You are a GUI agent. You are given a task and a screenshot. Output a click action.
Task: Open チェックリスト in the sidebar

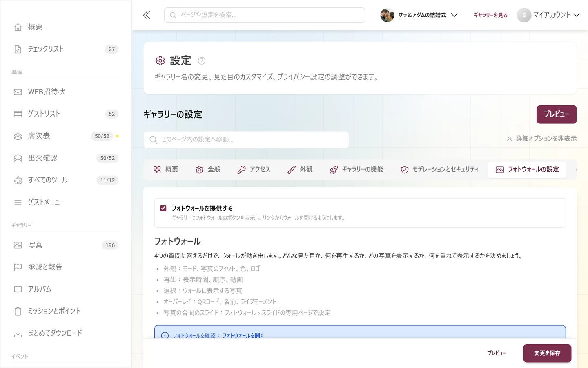(66, 49)
